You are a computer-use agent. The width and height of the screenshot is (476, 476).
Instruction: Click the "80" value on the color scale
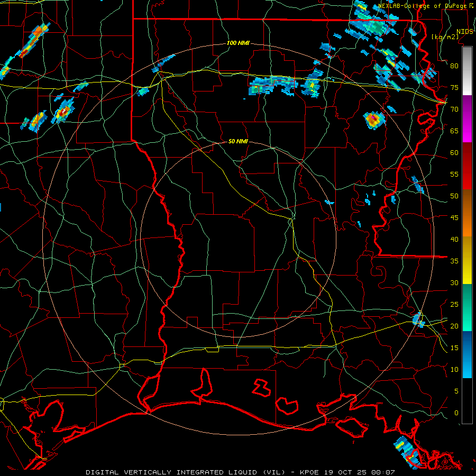coord(454,66)
